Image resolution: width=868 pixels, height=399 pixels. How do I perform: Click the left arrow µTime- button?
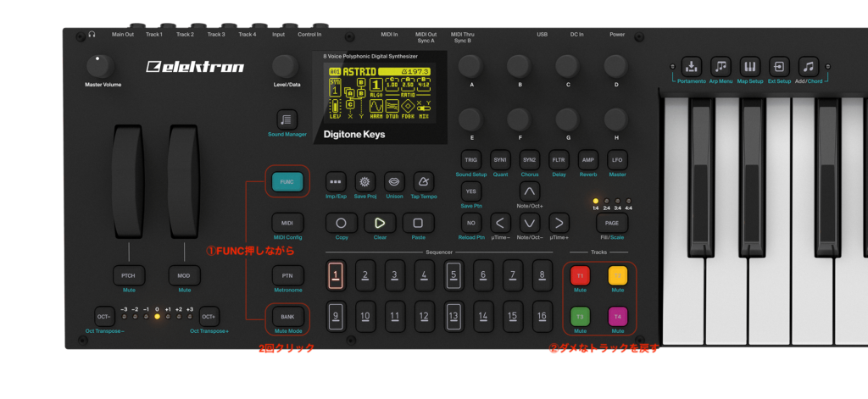(500, 223)
